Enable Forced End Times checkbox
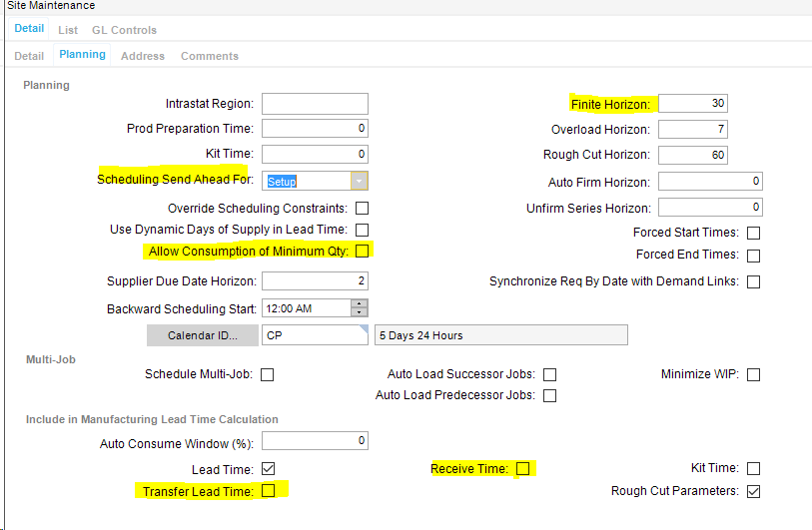The height and width of the screenshot is (530, 812). [x=753, y=256]
